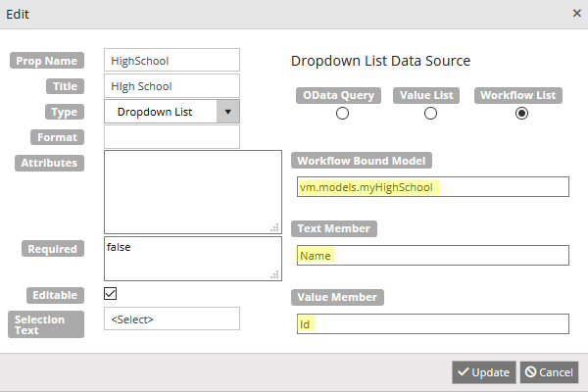Click the Prop Name field containing HighSchool
588x392 pixels.
(x=171, y=61)
